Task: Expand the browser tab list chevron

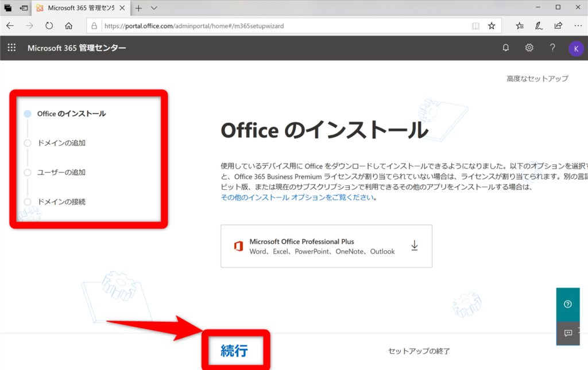Action: pos(154,8)
